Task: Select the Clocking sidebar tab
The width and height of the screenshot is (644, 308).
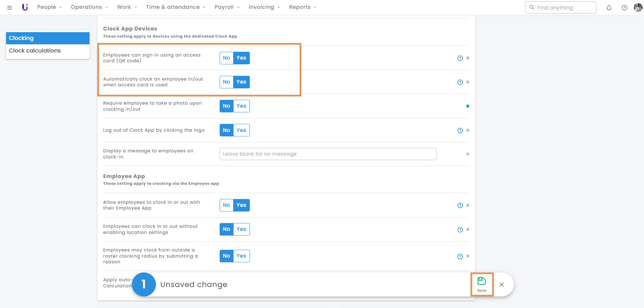Action: click(x=47, y=38)
